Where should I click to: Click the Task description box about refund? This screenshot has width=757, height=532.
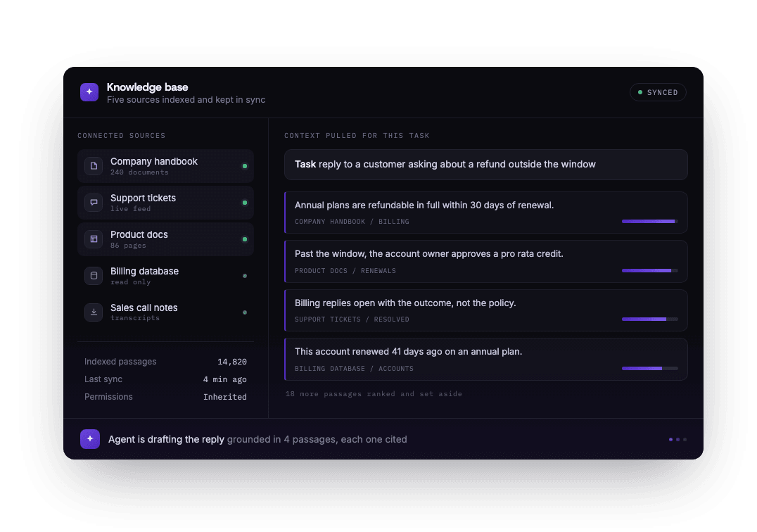[485, 165]
